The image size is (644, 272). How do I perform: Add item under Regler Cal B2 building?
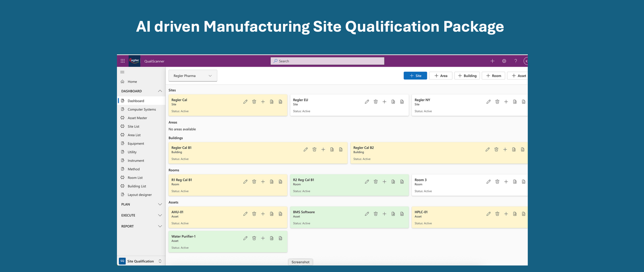(x=505, y=149)
